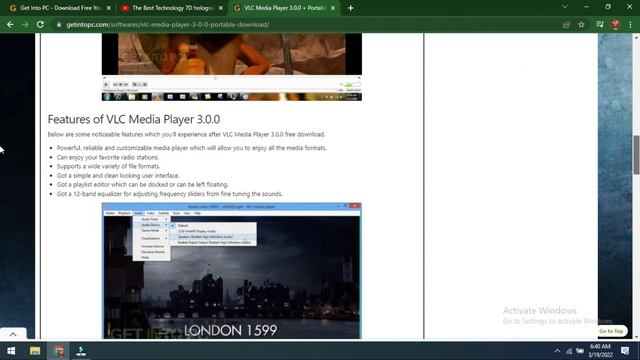Bookmark this page with the star icon

point(581,24)
